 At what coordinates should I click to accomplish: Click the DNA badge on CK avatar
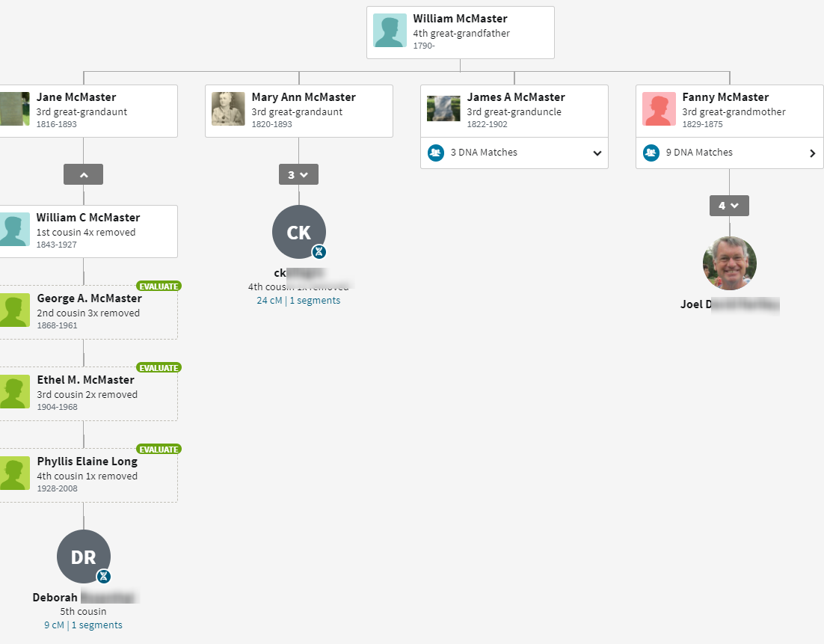click(x=319, y=252)
